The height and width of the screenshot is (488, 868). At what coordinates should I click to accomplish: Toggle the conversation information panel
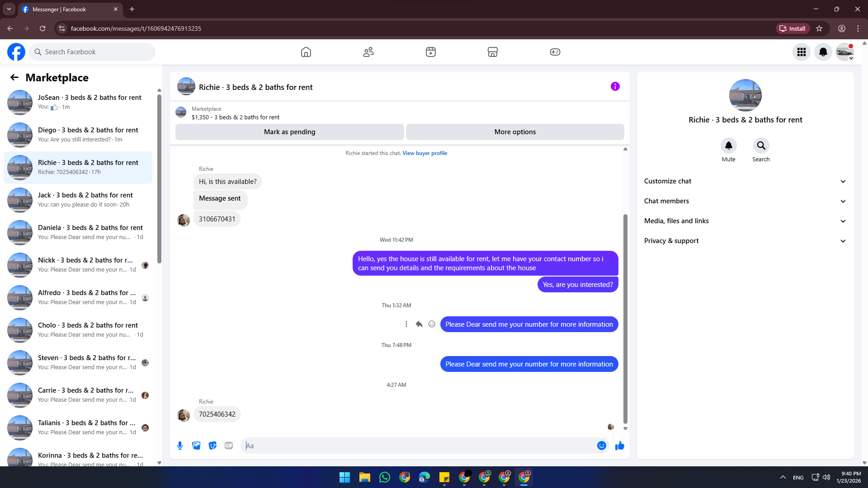click(x=615, y=86)
